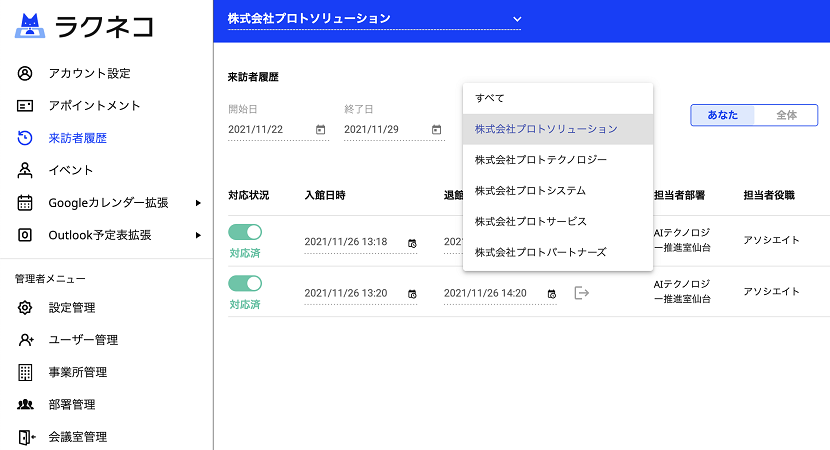The width and height of the screenshot is (830, 450).
Task: Open ユーザー管理 admin page
Action: click(x=83, y=340)
